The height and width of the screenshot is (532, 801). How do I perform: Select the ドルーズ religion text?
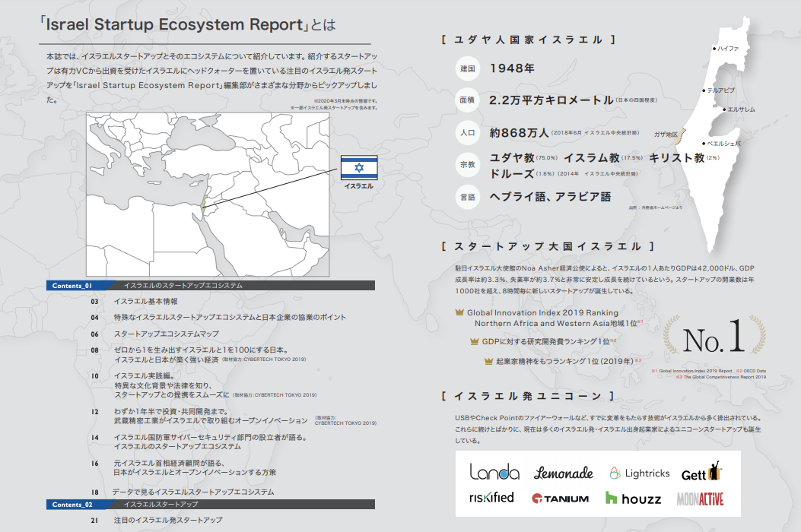[513, 173]
